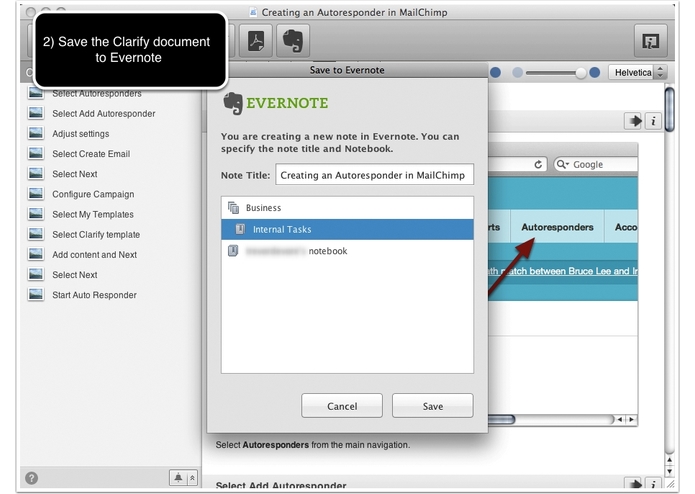The image size is (695, 494).
Task: Click the small circle left of the slider
Action: [517, 72]
